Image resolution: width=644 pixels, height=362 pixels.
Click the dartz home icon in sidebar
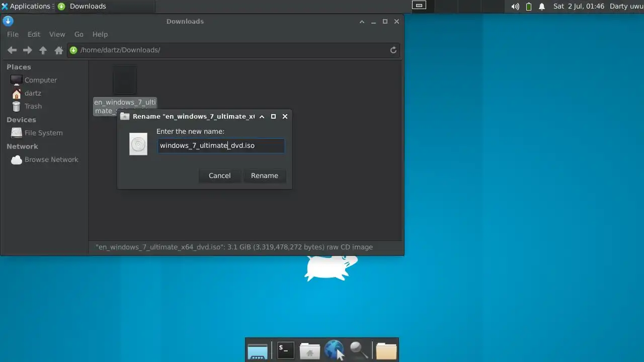tap(17, 93)
